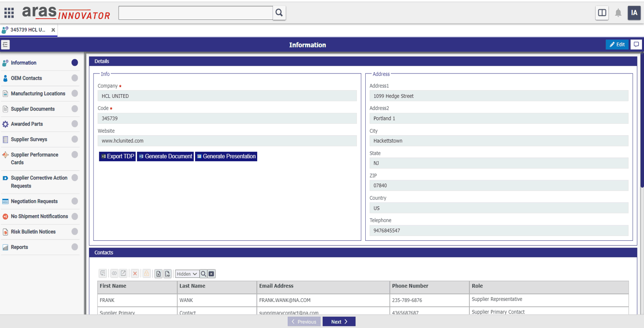Open Supplier Performance Cards

(x=35, y=159)
